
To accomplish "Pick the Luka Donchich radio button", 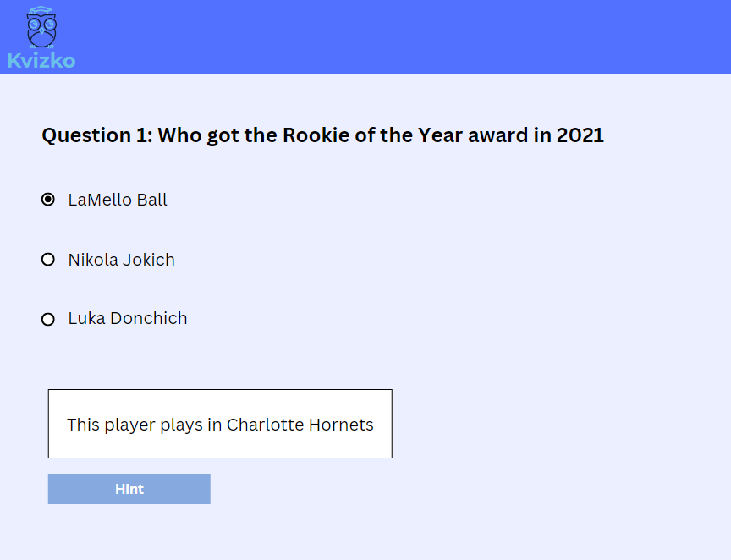I will coord(48,319).
